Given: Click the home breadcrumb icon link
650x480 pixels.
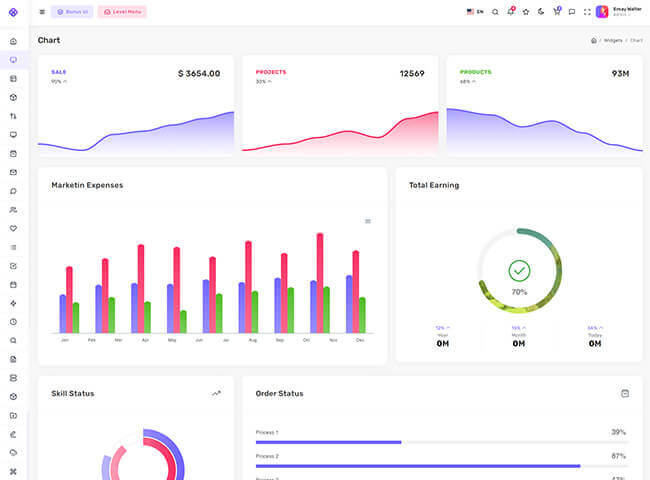Looking at the screenshot, I should (594, 41).
